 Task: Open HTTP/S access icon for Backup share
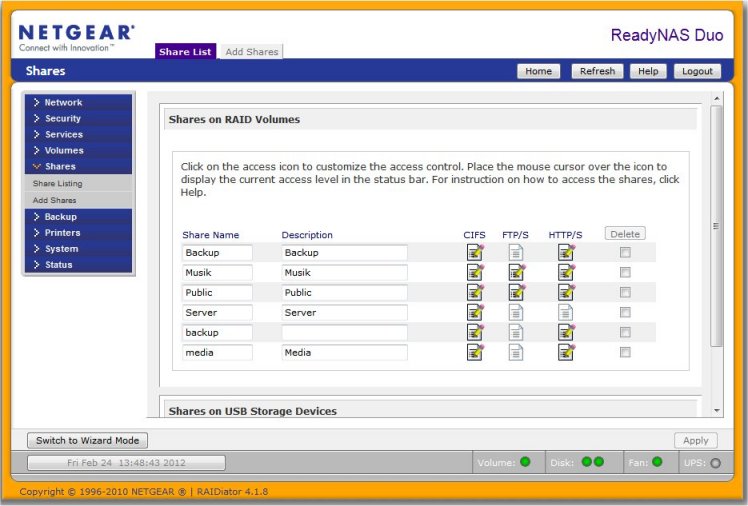pyautogui.click(x=566, y=252)
